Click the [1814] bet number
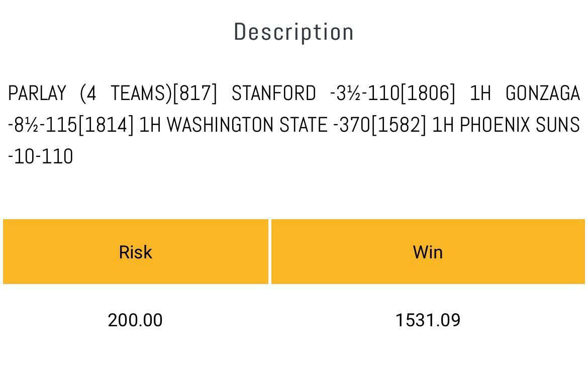Screen dimensions: 588x366 coord(106,125)
